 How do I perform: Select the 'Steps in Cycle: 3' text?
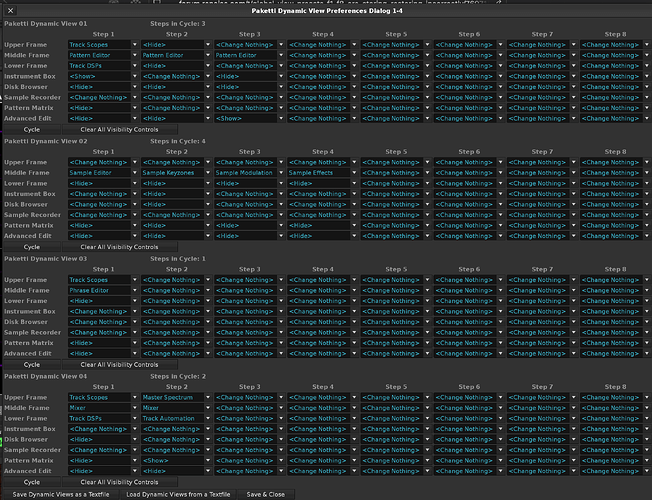tap(178, 24)
